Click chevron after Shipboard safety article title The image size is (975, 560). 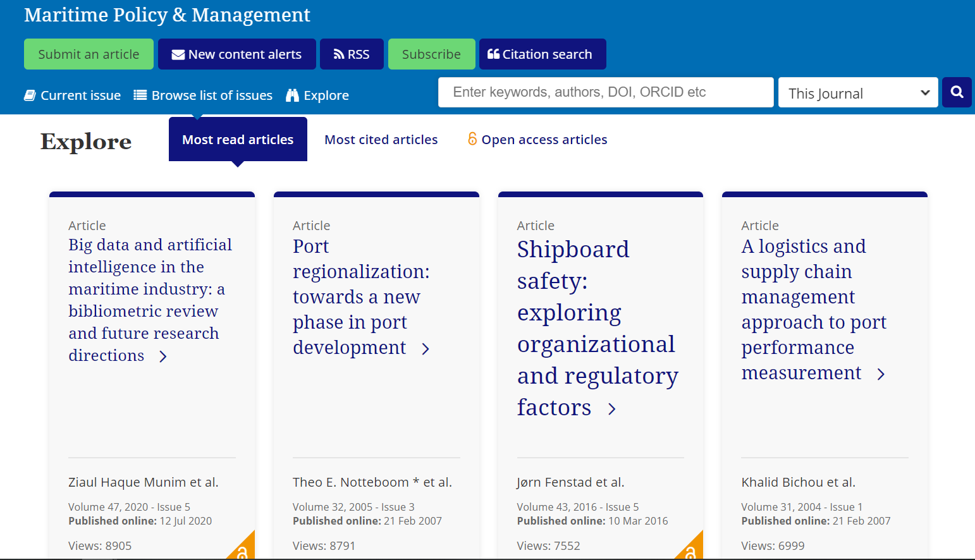click(611, 410)
